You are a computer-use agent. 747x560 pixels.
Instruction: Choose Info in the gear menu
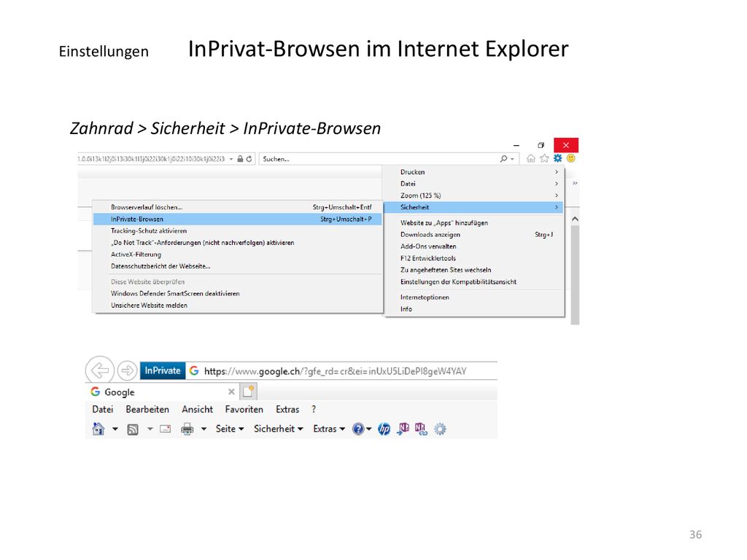coord(474,309)
